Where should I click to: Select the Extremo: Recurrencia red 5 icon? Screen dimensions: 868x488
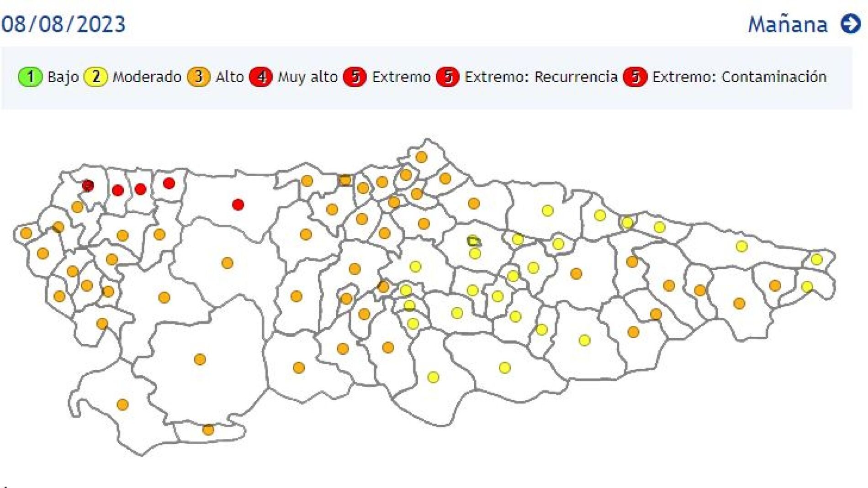[x=448, y=77]
